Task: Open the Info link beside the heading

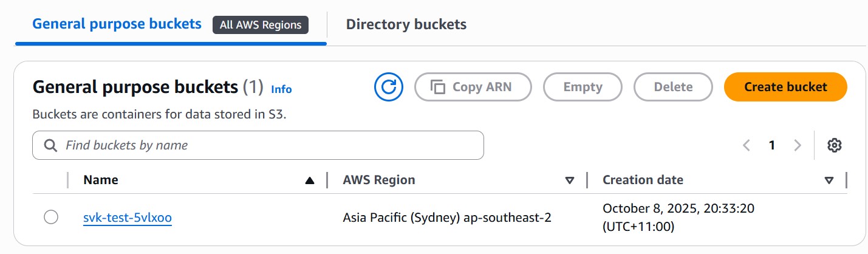Action: [281, 89]
